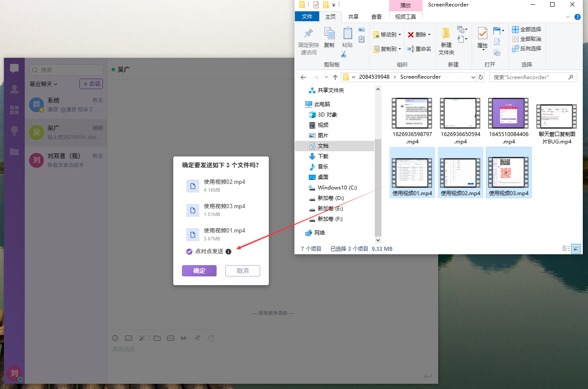Click 确定 to send files
The height and width of the screenshot is (389, 588).
(199, 271)
